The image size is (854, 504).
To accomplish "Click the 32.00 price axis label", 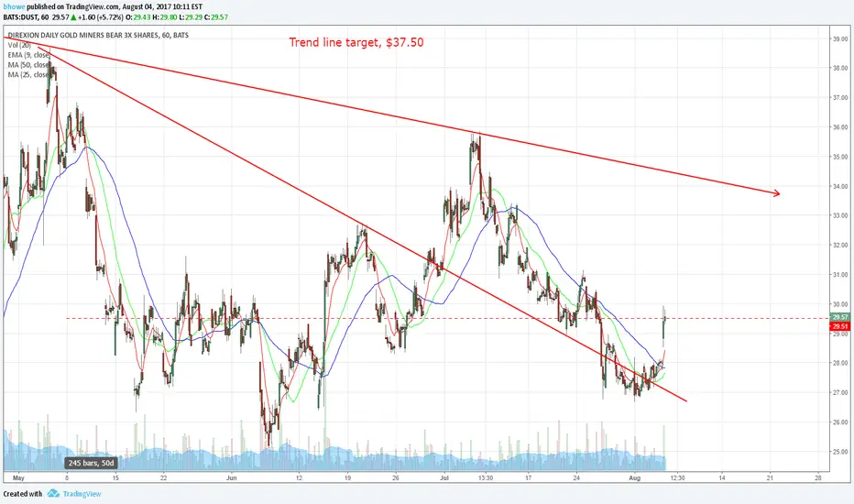I will point(840,245).
